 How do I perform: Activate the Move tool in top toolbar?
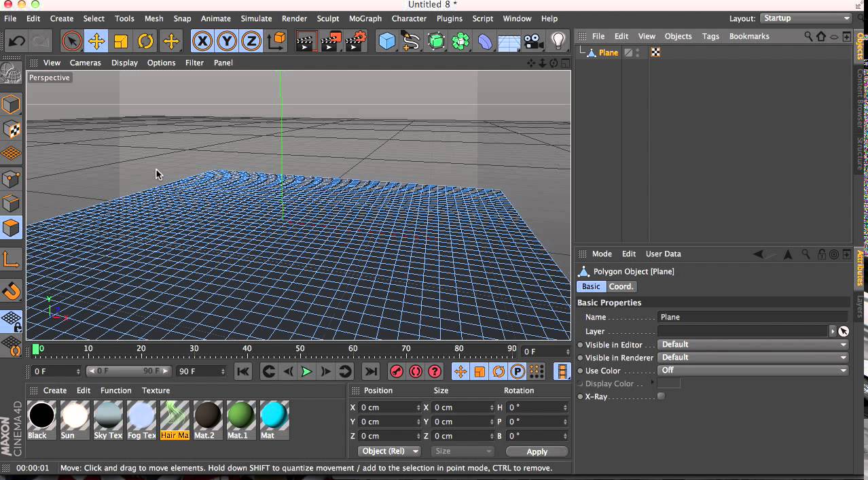[96, 41]
